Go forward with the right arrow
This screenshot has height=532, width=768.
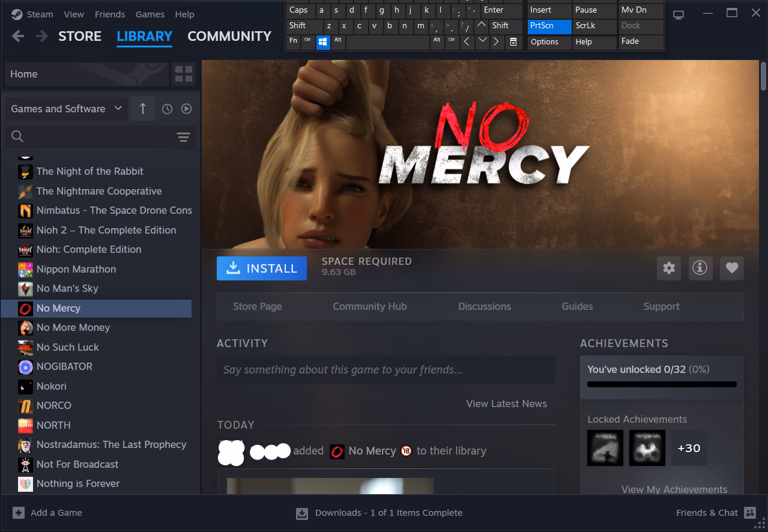pos(41,36)
